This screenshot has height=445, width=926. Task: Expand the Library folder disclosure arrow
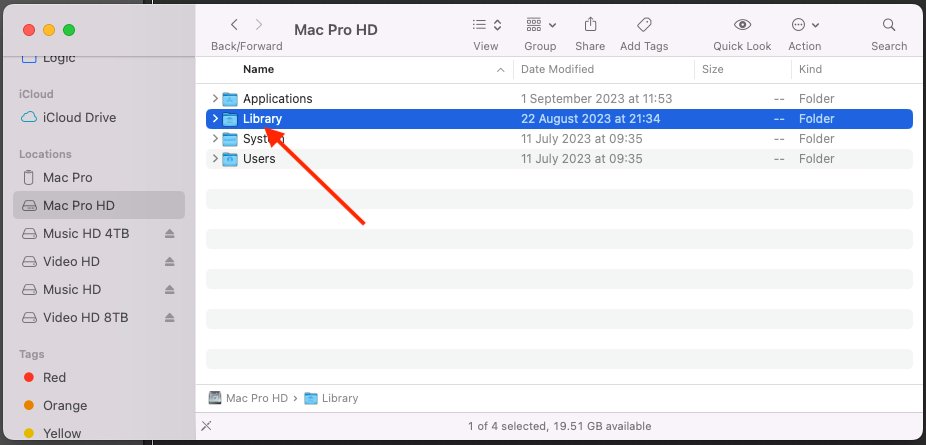[x=215, y=119]
